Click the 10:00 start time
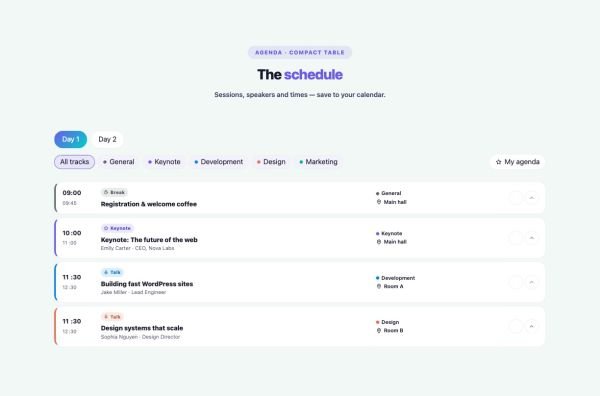The width and height of the screenshot is (600, 396). click(x=72, y=233)
